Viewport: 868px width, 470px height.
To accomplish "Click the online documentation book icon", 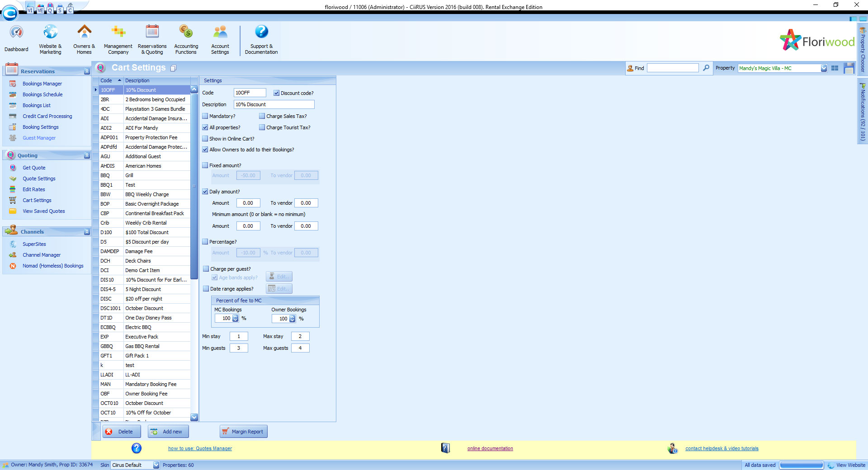I will pos(445,448).
